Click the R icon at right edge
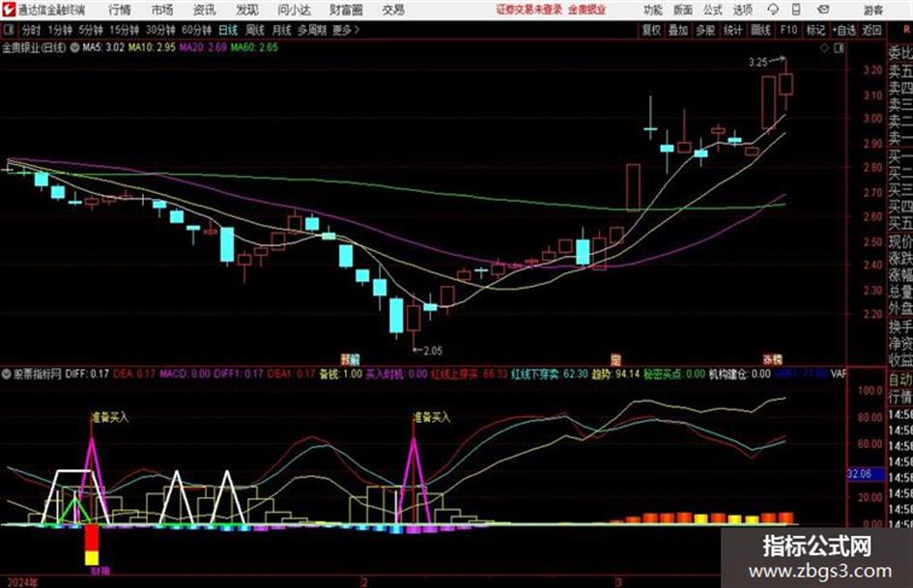Viewport: 913px width, 588px height. point(906,30)
